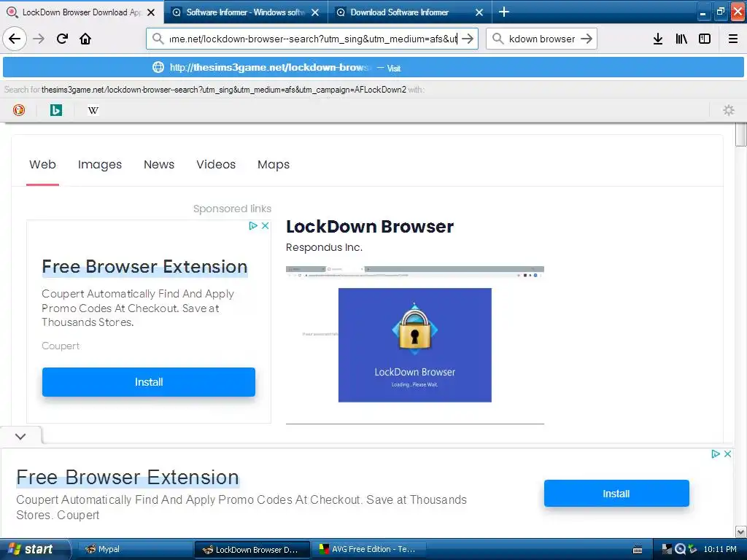This screenshot has width=747, height=560.
Task: Open the downloads panel
Action: click(x=658, y=39)
